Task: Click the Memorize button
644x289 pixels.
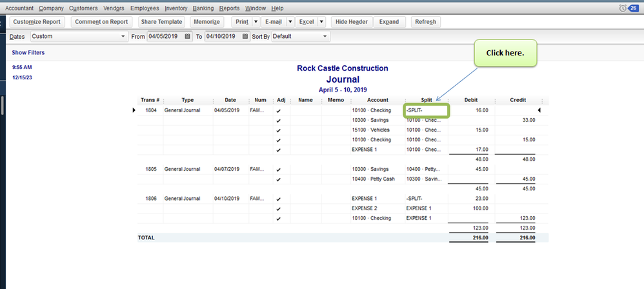Action: 206,22
